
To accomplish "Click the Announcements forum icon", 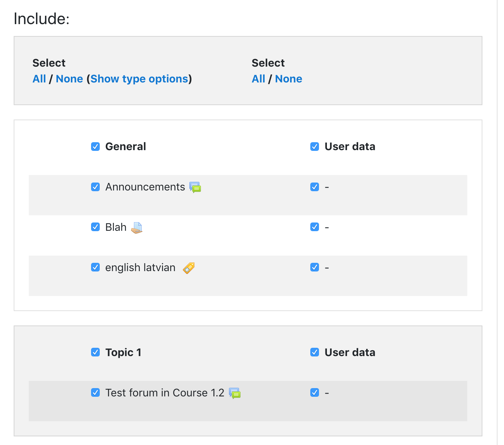I will click(195, 187).
